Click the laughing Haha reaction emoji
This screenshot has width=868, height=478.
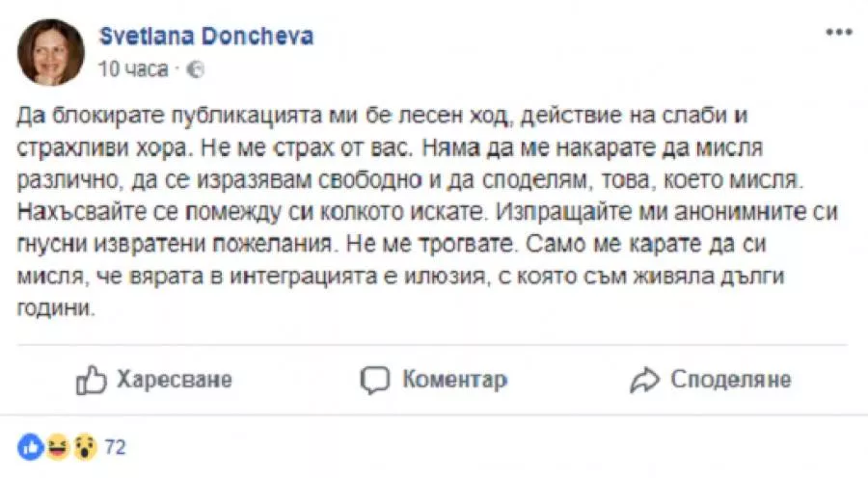58,447
